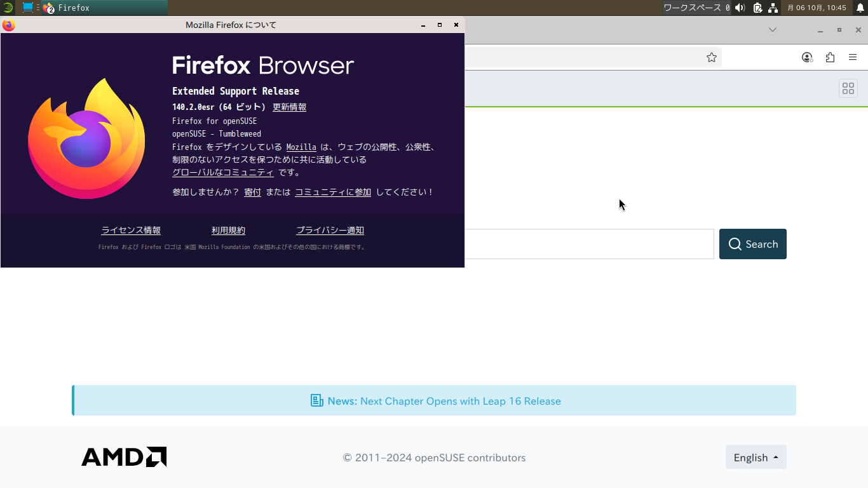
Task: Close the main Firefox browser window
Action: tap(858, 30)
